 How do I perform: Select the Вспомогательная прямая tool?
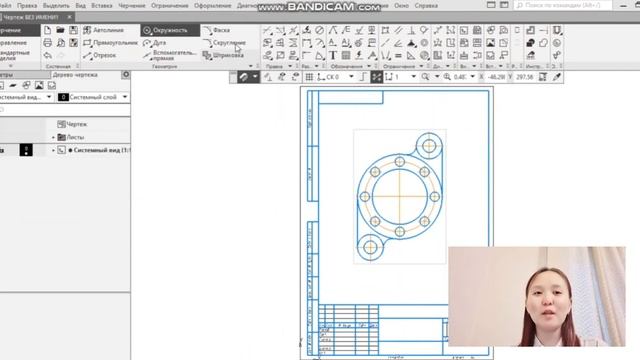[170, 56]
